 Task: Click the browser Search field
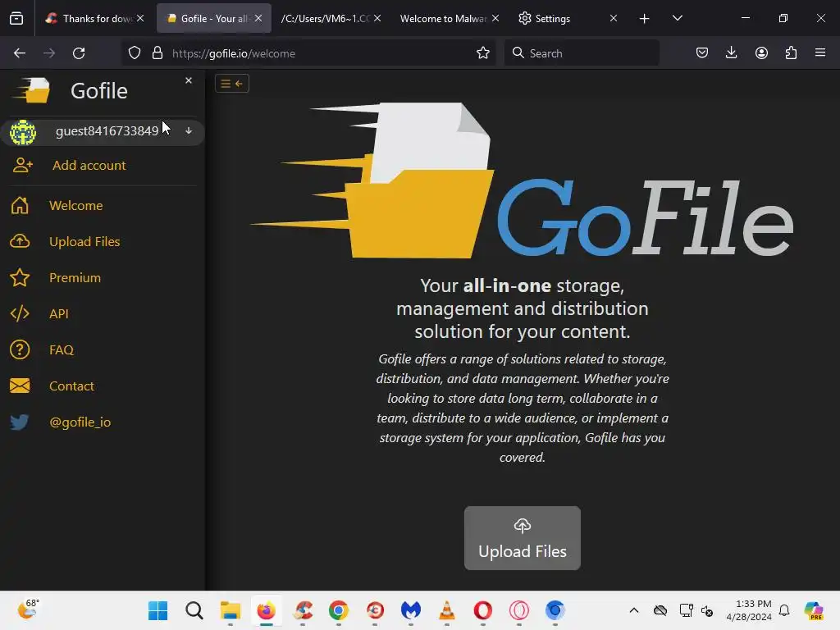click(x=582, y=53)
